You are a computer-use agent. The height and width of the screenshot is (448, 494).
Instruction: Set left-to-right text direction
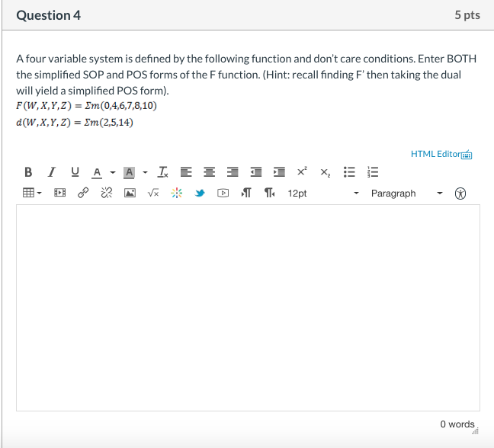click(246, 193)
